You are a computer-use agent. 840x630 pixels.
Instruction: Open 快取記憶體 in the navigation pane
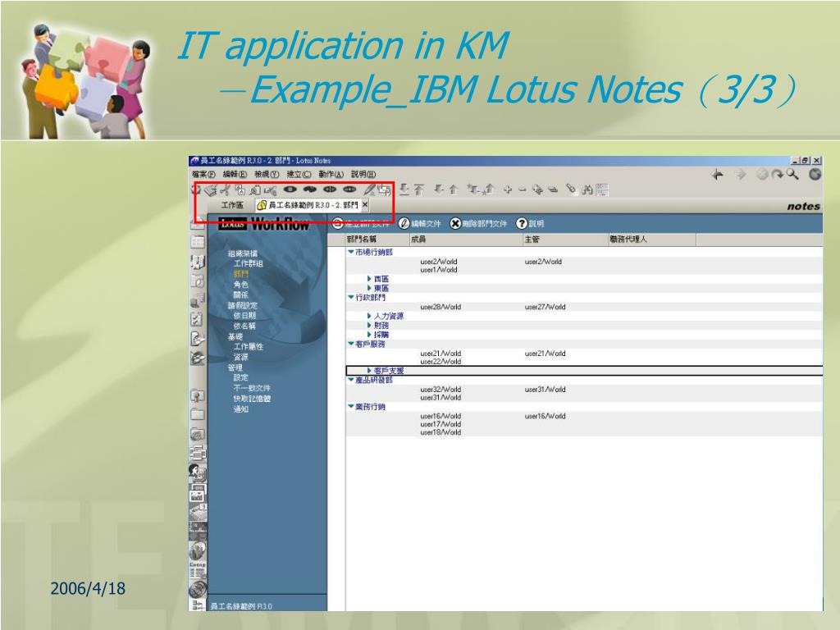[x=252, y=399]
